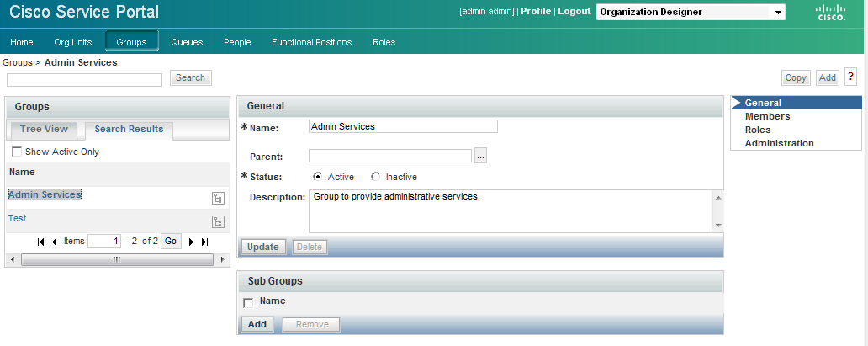Viewport: 868px width, 346px height.
Task: Click the group search input field
Action: (x=84, y=80)
